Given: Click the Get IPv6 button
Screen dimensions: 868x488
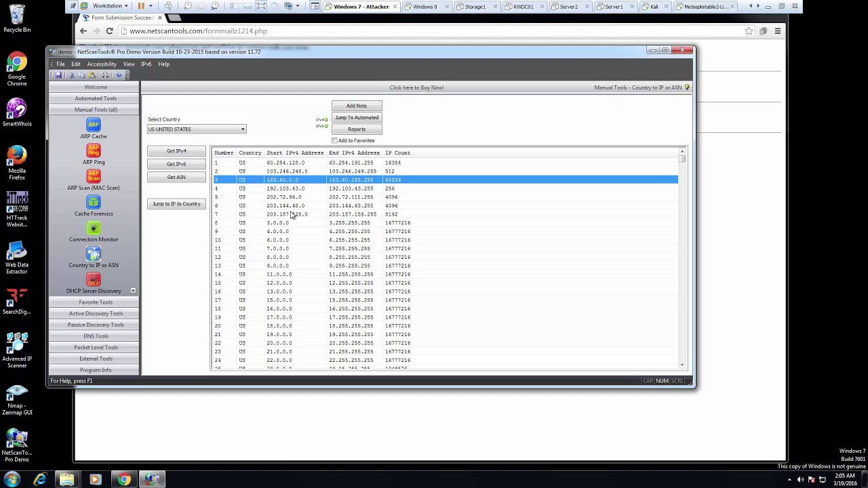Looking at the screenshot, I should click(x=176, y=164).
